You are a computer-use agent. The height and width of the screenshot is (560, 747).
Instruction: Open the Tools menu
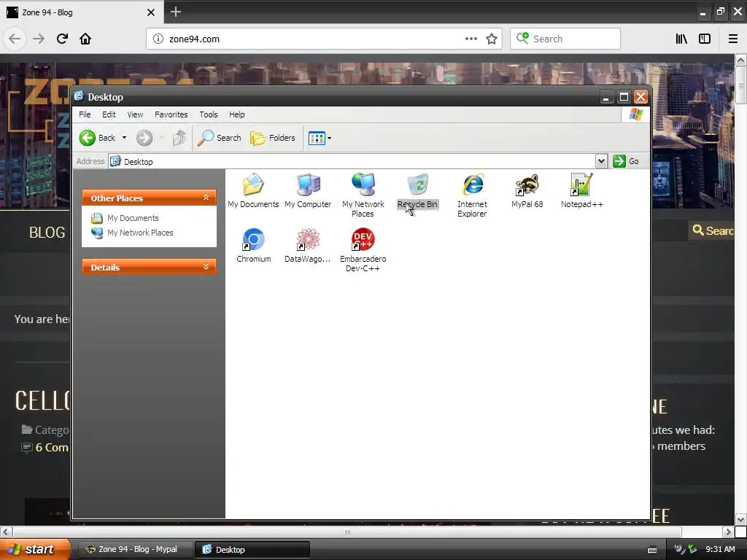point(208,114)
